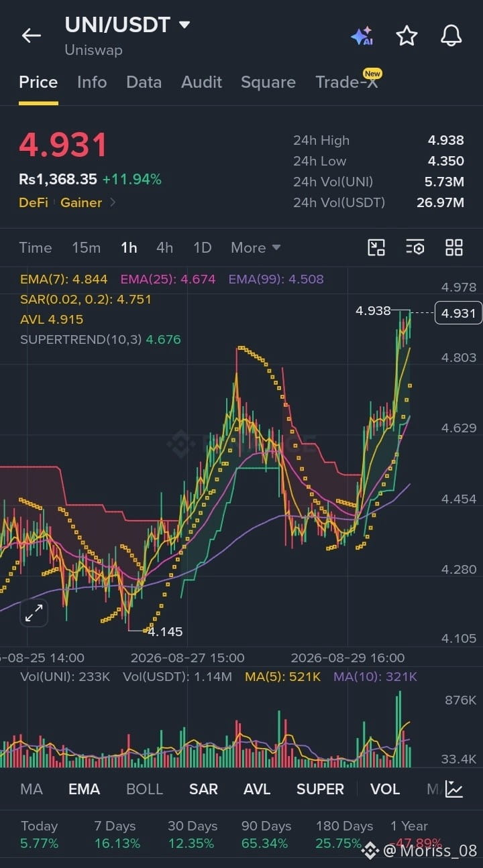The image size is (483, 868).
Task: Toggle the VOL indicator
Action: (385, 789)
